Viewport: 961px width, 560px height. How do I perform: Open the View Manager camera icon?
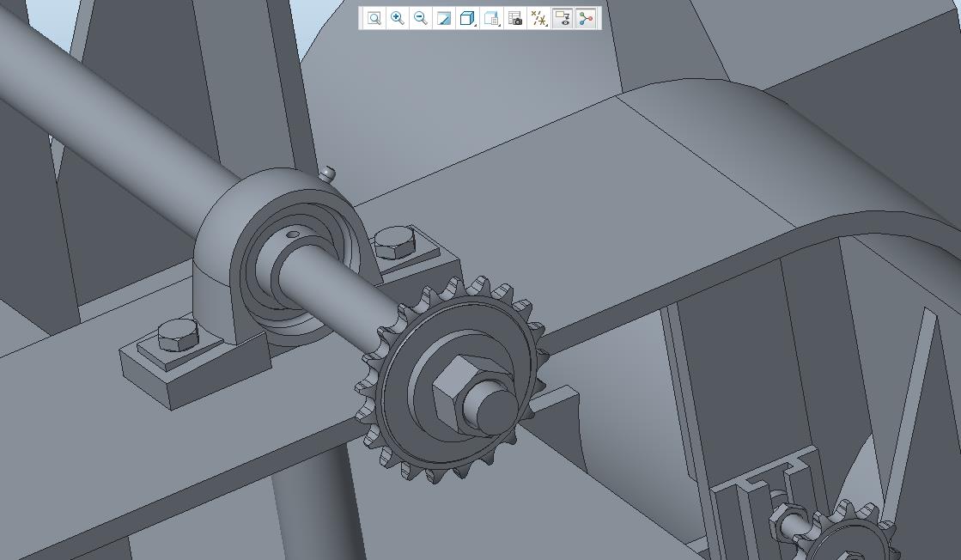click(x=514, y=18)
